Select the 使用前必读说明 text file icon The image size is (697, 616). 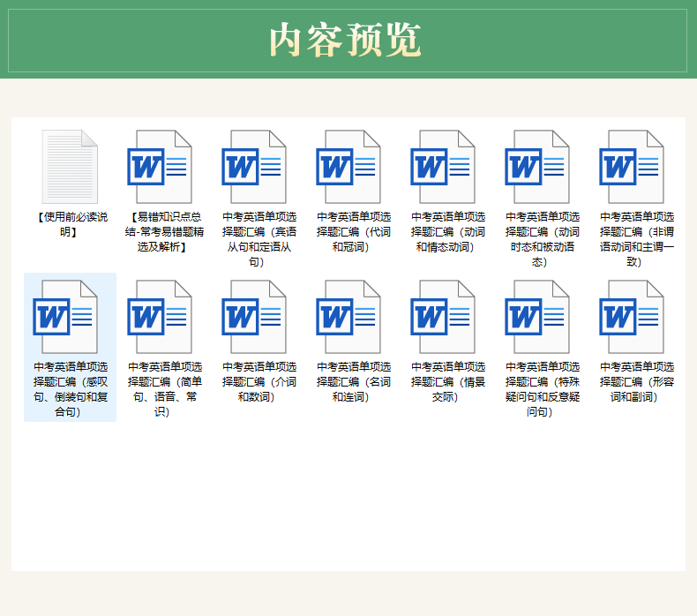70,167
